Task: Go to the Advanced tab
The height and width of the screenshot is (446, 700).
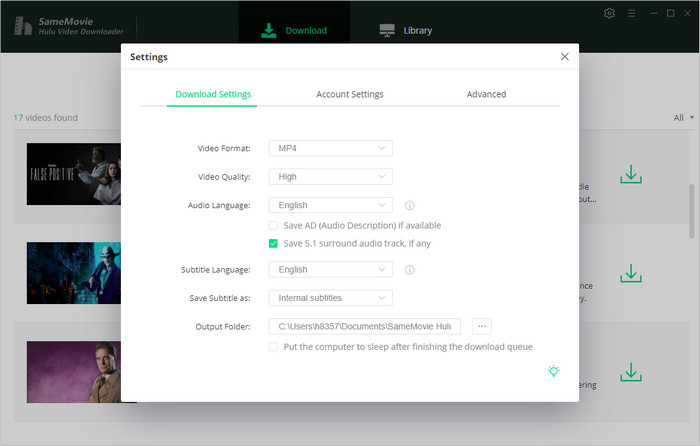Action: click(486, 94)
